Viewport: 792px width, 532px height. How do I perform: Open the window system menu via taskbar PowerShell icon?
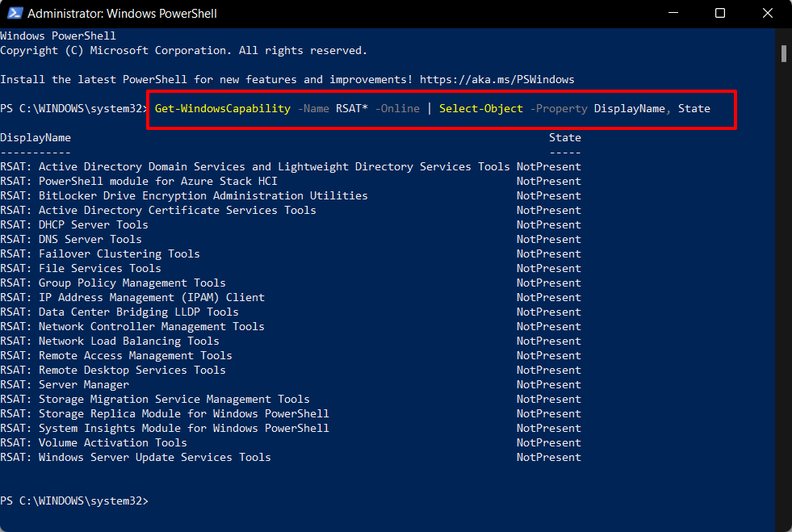pyautogui.click(x=16, y=13)
